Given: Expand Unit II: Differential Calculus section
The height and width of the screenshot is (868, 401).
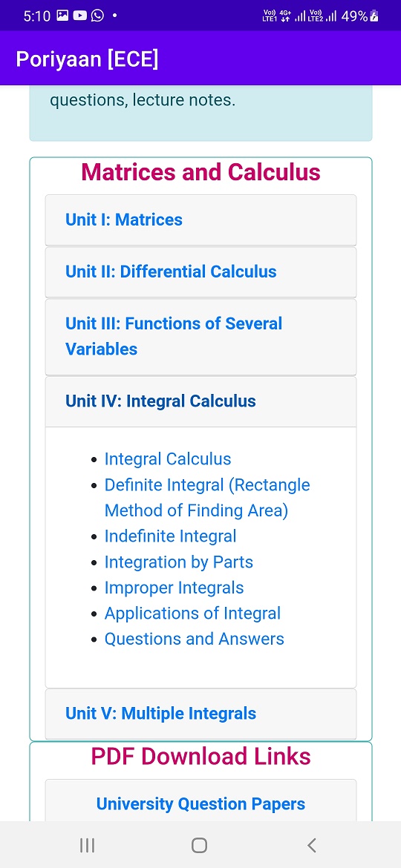Looking at the screenshot, I should pyautogui.click(x=200, y=272).
